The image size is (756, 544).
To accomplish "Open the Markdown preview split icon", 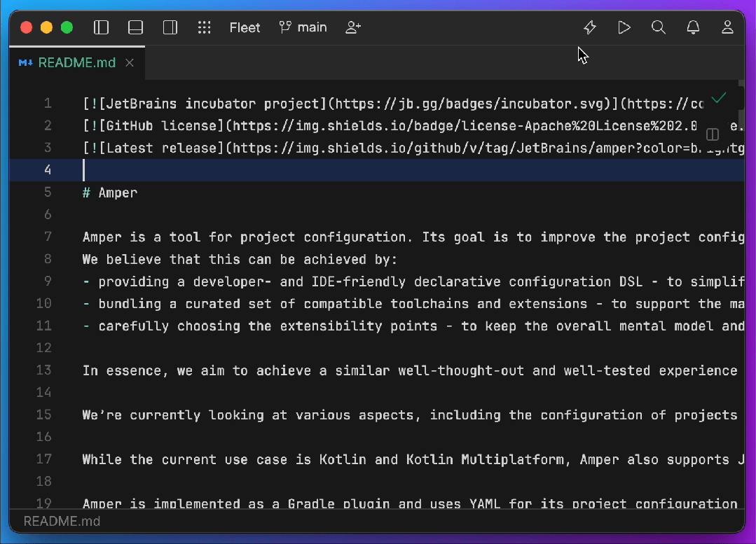I will tap(712, 134).
